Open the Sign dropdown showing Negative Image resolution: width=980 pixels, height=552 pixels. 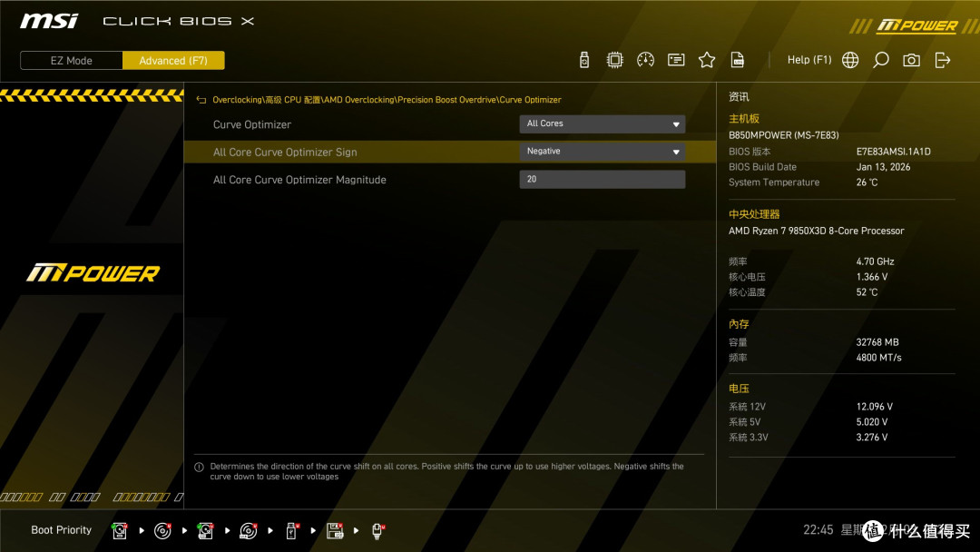602,152
